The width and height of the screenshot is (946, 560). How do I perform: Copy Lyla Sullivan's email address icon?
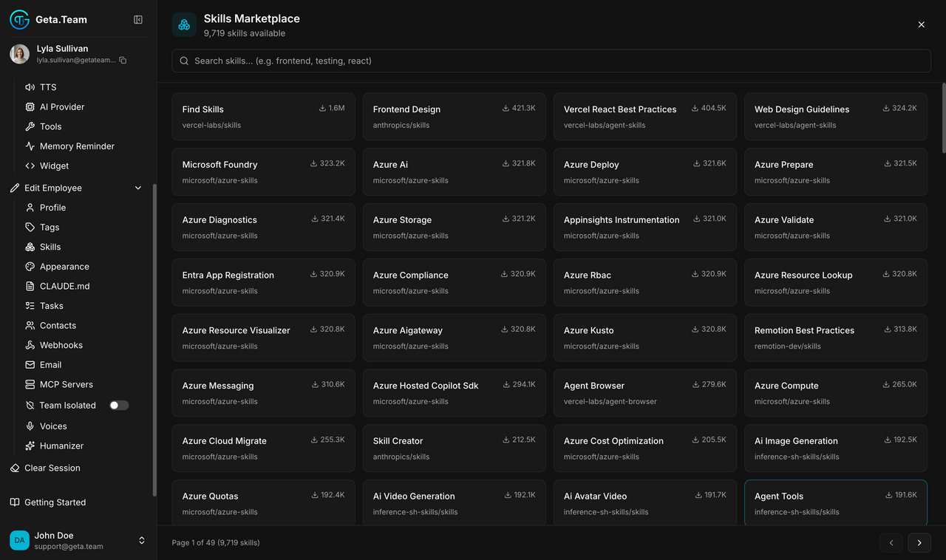click(123, 61)
